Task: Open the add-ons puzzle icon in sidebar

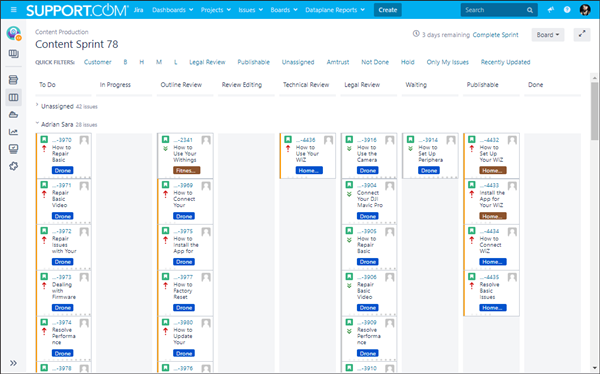Action: (13, 166)
